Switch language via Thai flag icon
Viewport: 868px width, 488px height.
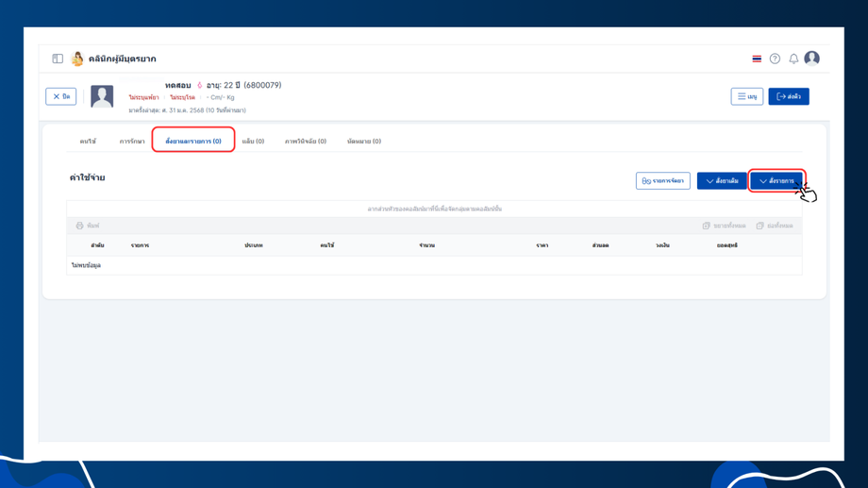point(757,59)
